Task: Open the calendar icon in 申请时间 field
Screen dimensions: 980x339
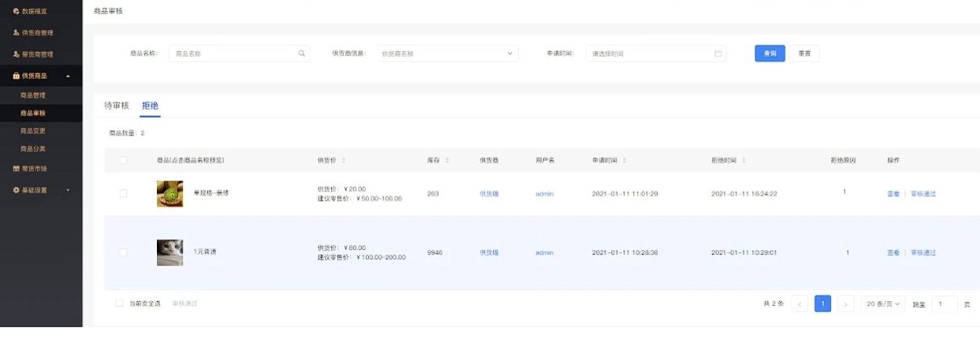Action: pos(718,54)
